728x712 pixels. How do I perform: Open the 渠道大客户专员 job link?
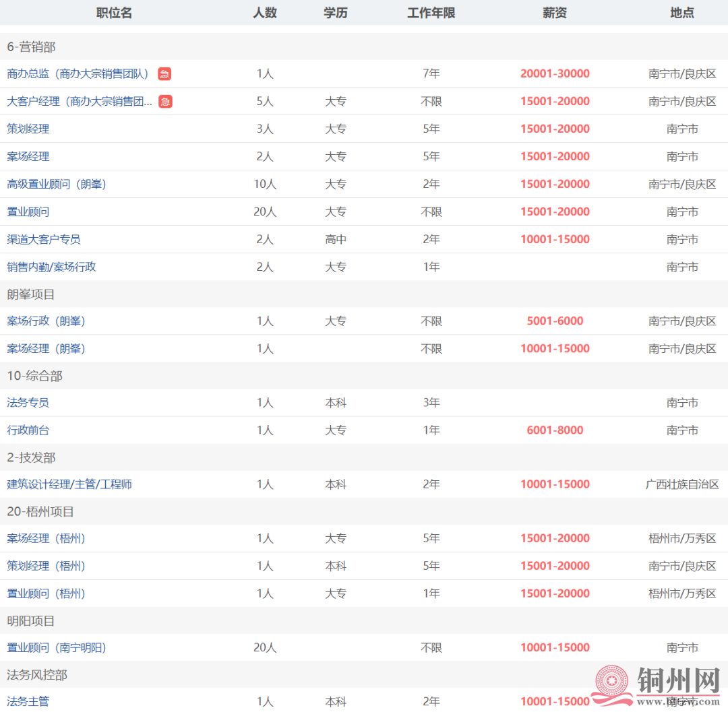pyautogui.click(x=44, y=239)
